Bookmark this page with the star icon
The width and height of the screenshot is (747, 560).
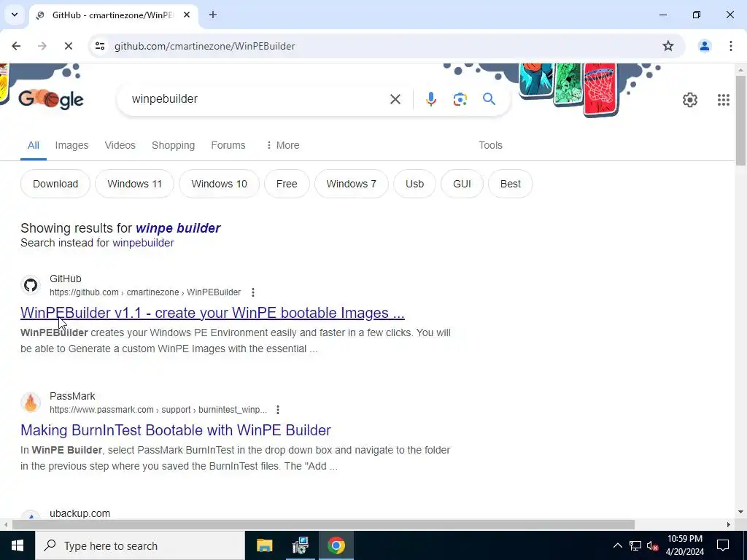point(668,46)
